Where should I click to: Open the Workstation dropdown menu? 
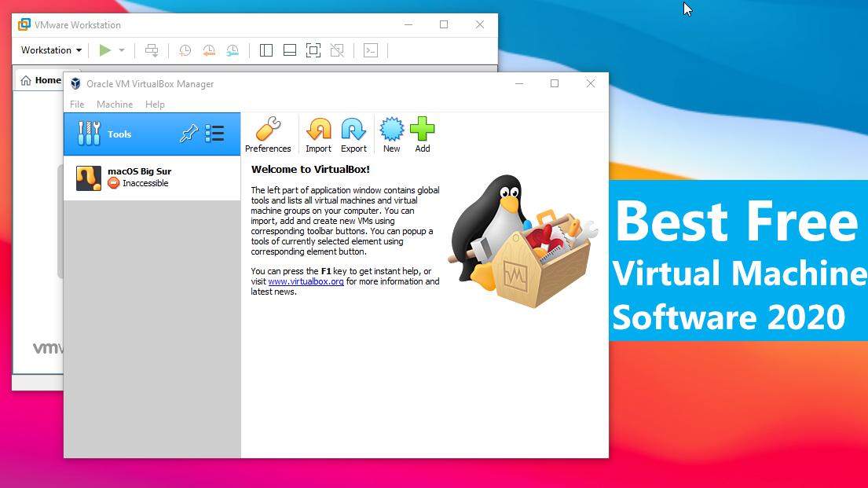[49, 50]
